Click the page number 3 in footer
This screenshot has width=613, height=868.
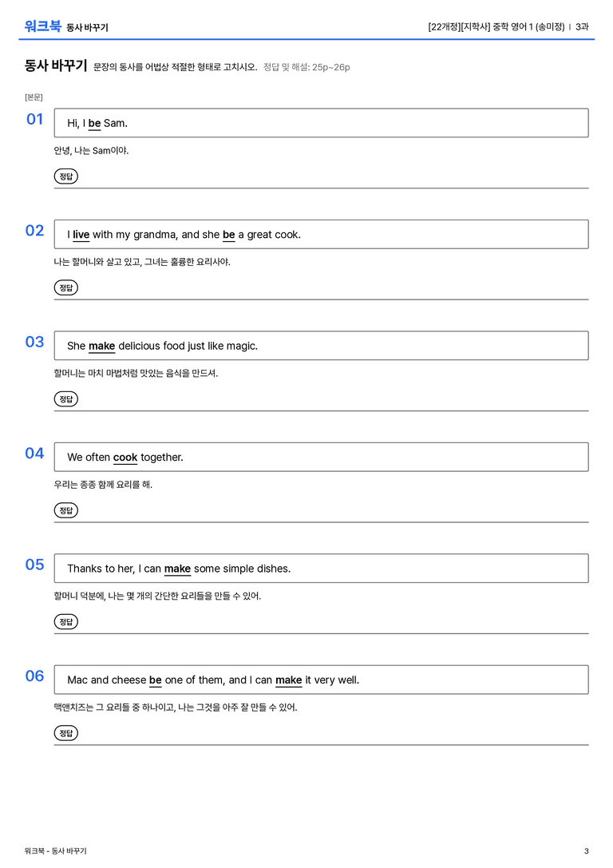(x=587, y=851)
